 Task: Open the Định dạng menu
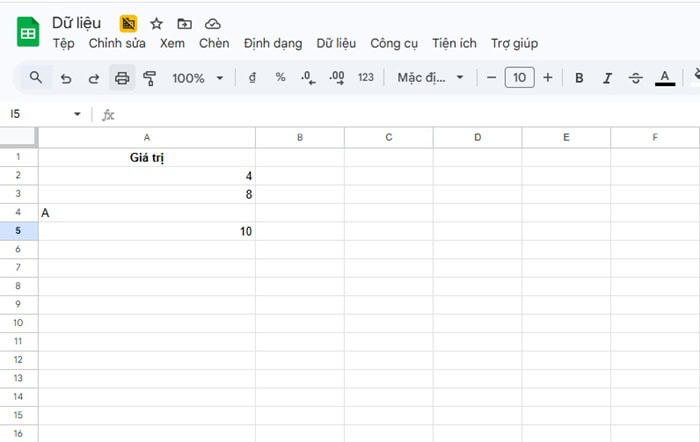pyautogui.click(x=273, y=43)
